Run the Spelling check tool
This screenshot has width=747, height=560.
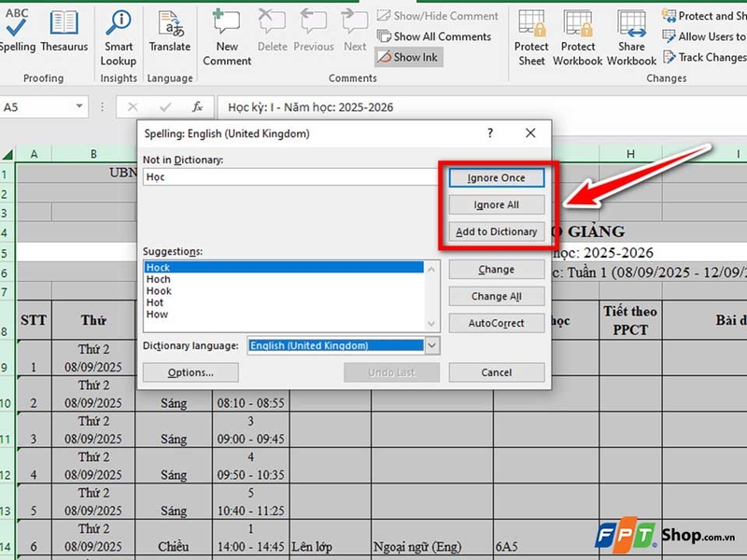17,29
